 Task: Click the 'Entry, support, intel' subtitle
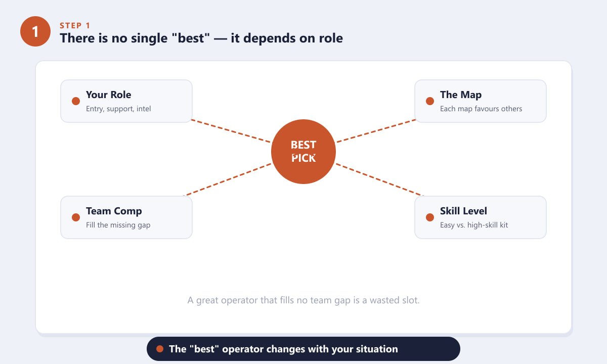click(x=118, y=109)
